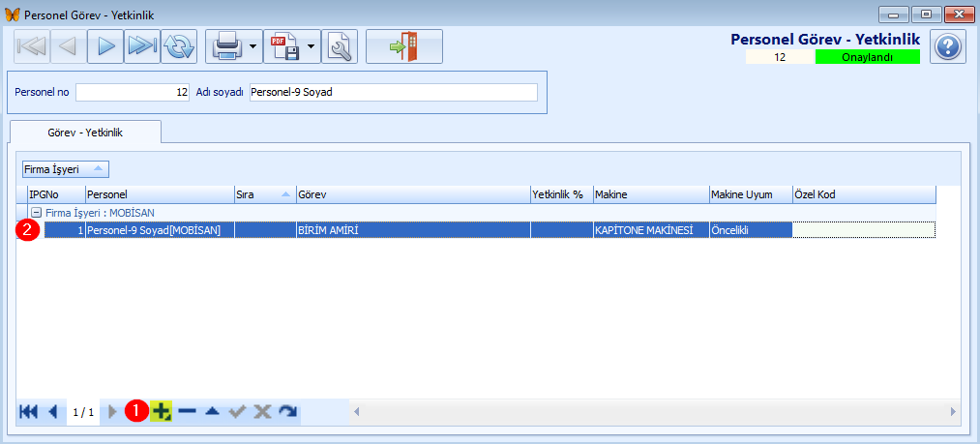Delete the row with the minus icon
Screen dimensions: 980x444
pyautogui.click(x=187, y=412)
